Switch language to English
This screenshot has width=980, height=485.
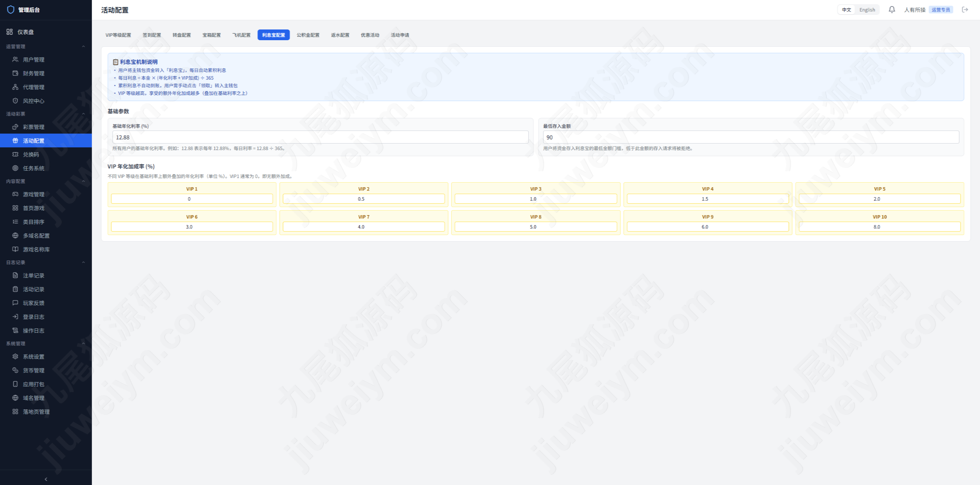(x=867, y=10)
